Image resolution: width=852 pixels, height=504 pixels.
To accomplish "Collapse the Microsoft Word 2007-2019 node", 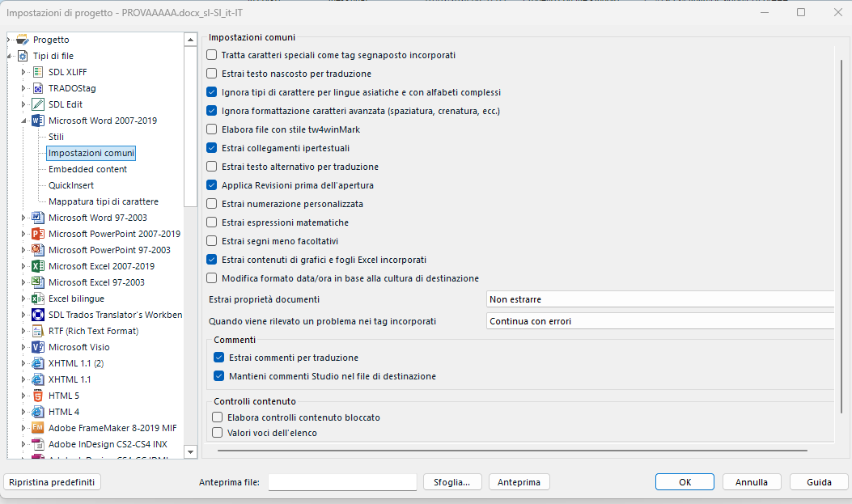I will tap(24, 121).
